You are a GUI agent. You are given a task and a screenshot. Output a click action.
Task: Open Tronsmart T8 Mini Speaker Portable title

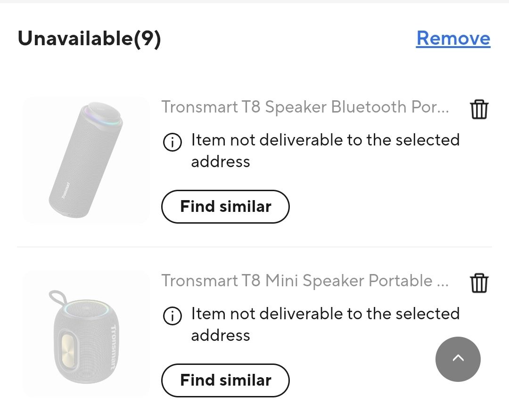[x=304, y=281]
